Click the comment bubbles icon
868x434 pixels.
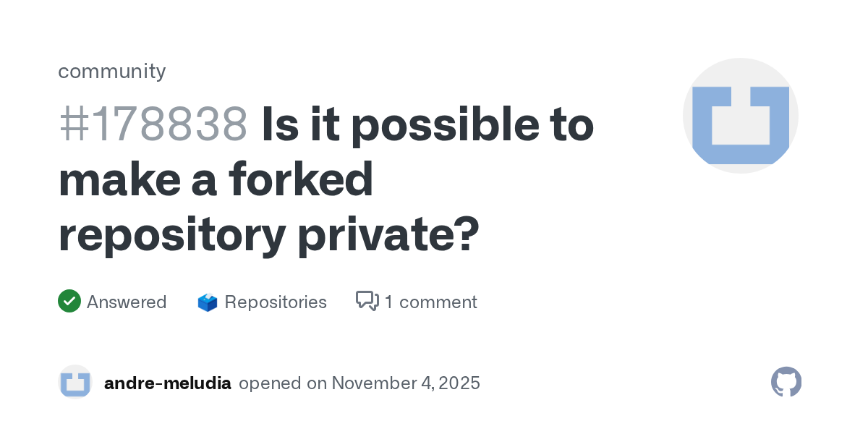click(x=367, y=301)
